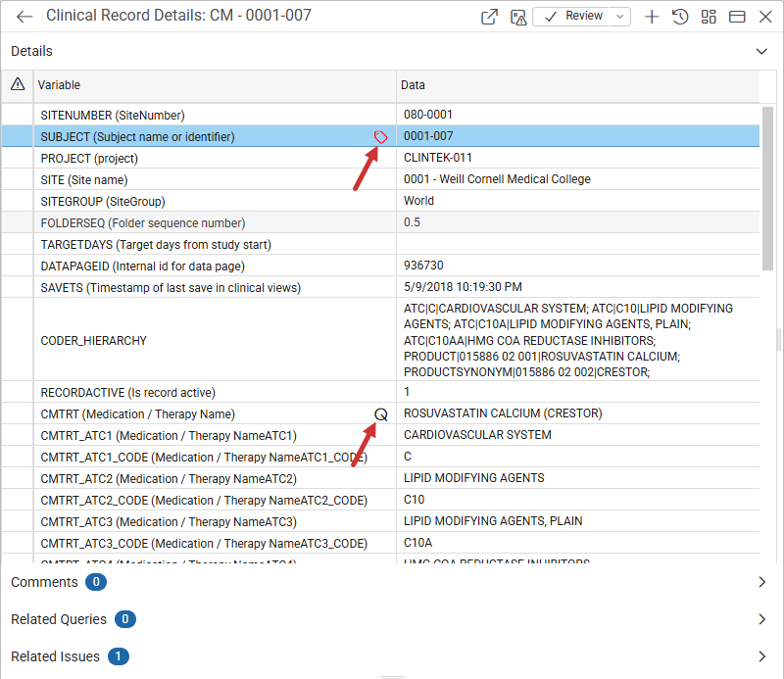
Task: Click the Comments label
Action: coord(44,582)
